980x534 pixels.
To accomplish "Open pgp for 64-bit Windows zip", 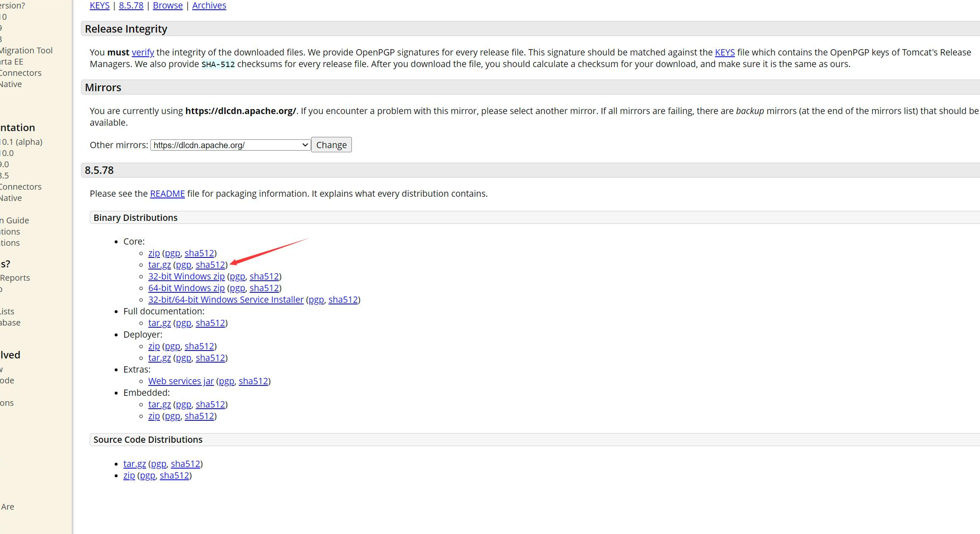I will pos(237,288).
